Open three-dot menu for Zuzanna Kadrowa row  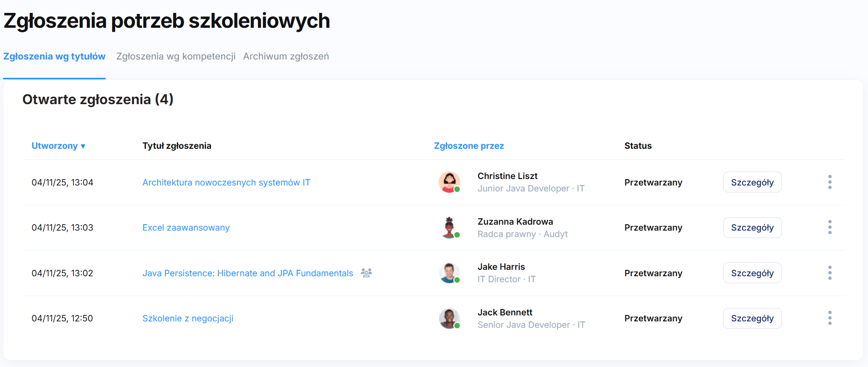pos(829,228)
